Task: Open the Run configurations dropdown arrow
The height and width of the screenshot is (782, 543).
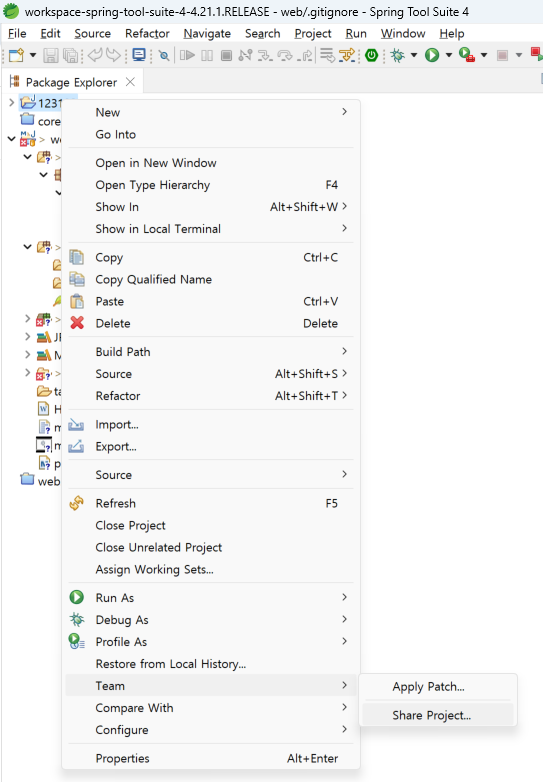Action: tap(449, 55)
